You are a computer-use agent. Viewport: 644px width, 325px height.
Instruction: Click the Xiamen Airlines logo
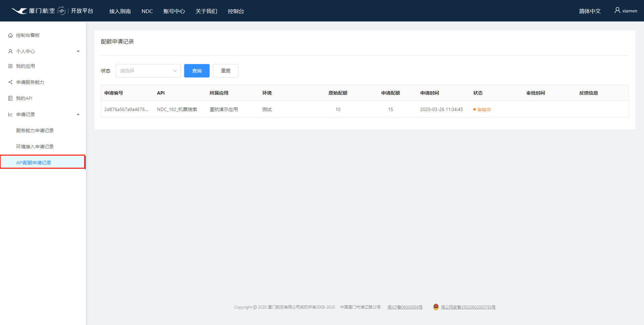point(52,11)
